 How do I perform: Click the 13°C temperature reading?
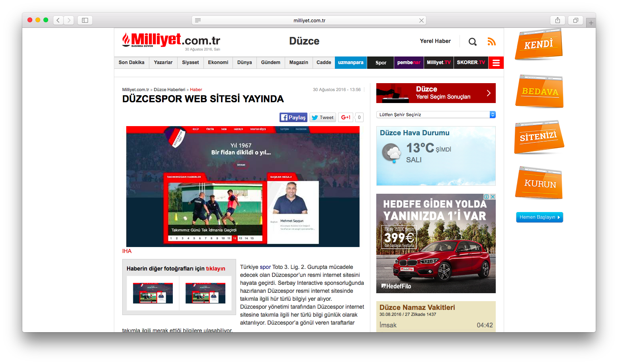(x=420, y=148)
